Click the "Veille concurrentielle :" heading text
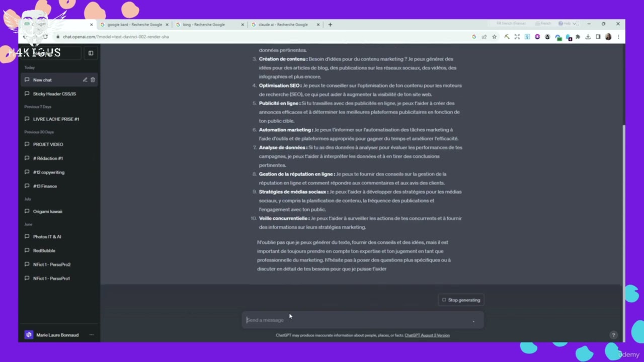644x362 pixels. tap(284, 218)
